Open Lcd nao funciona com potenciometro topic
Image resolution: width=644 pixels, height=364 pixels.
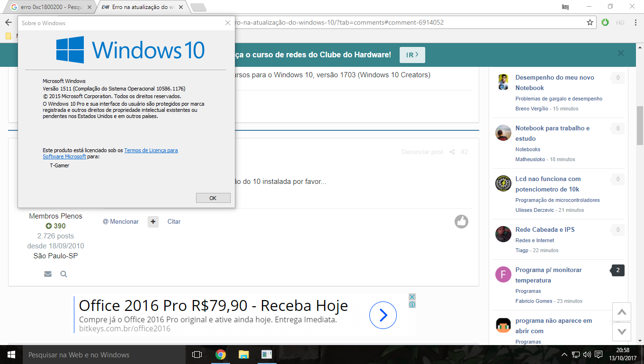[548, 184]
